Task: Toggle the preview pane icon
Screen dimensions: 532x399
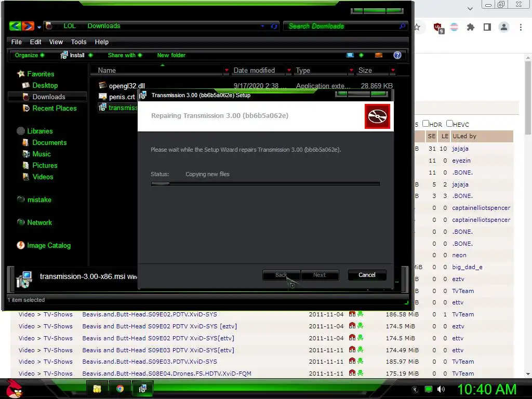Action: (x=379, y=55)
